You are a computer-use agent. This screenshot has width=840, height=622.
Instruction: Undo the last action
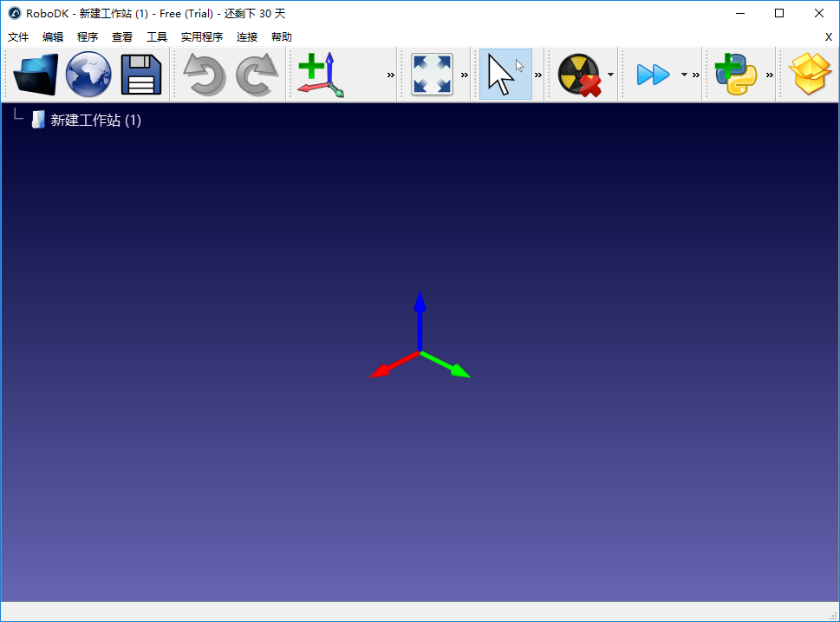(x=204, y=75)
